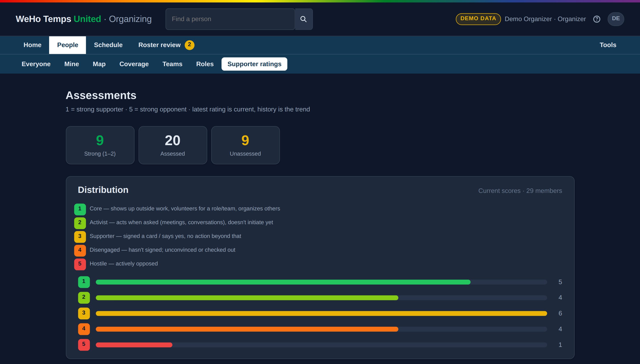This screenshot has height=364, width=640.
Task: Click the Hostile — actively opposed description
Action: pyautogui.click(x=124, y=263)
